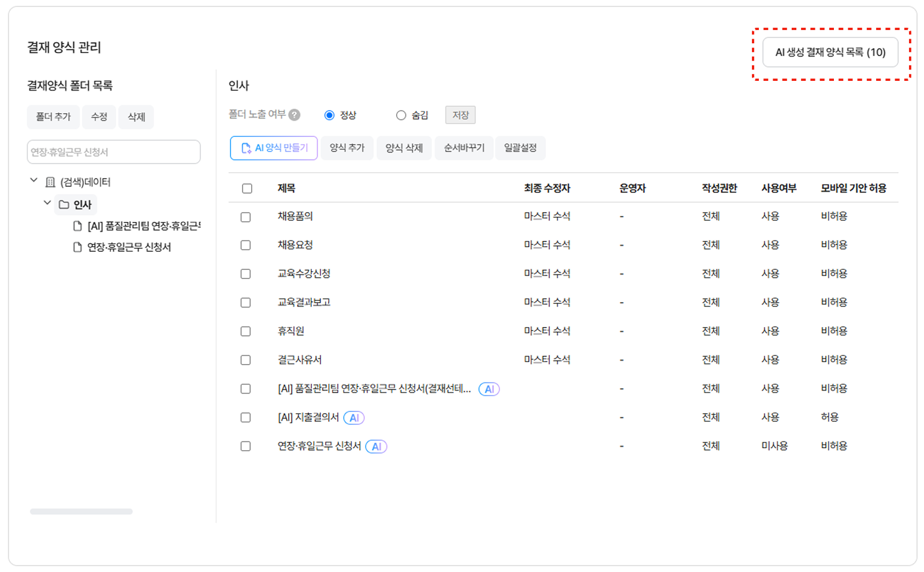Open AI 생성 결재 양식 목록 (10)
Image resolution: width=924 pixels, height=572 pixels.
coord(830,53)
